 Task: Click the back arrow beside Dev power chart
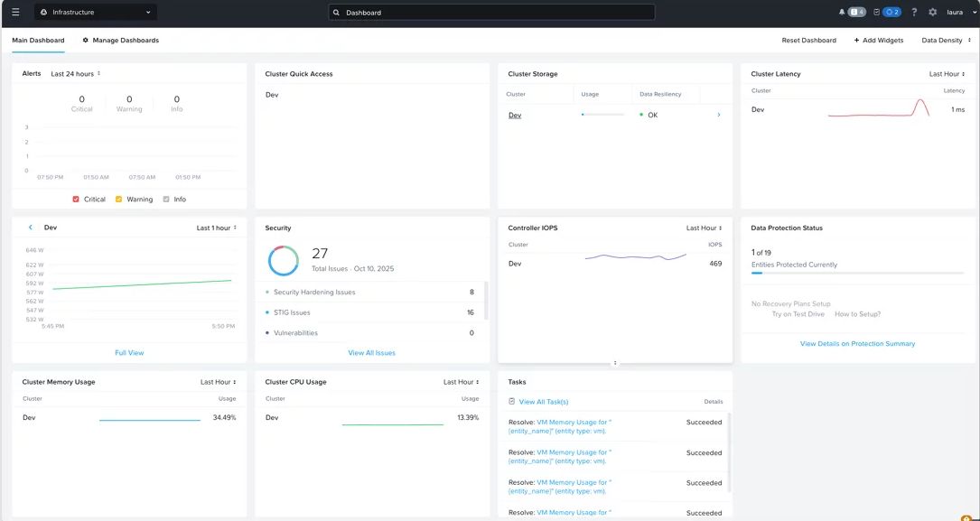point(31,228)
